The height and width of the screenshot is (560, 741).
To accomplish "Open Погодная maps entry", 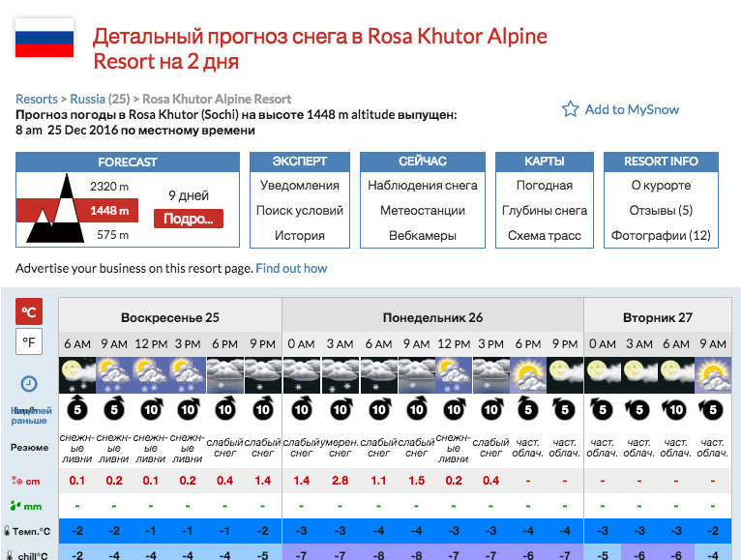I will pyautogui.click(x=545, y=186).
